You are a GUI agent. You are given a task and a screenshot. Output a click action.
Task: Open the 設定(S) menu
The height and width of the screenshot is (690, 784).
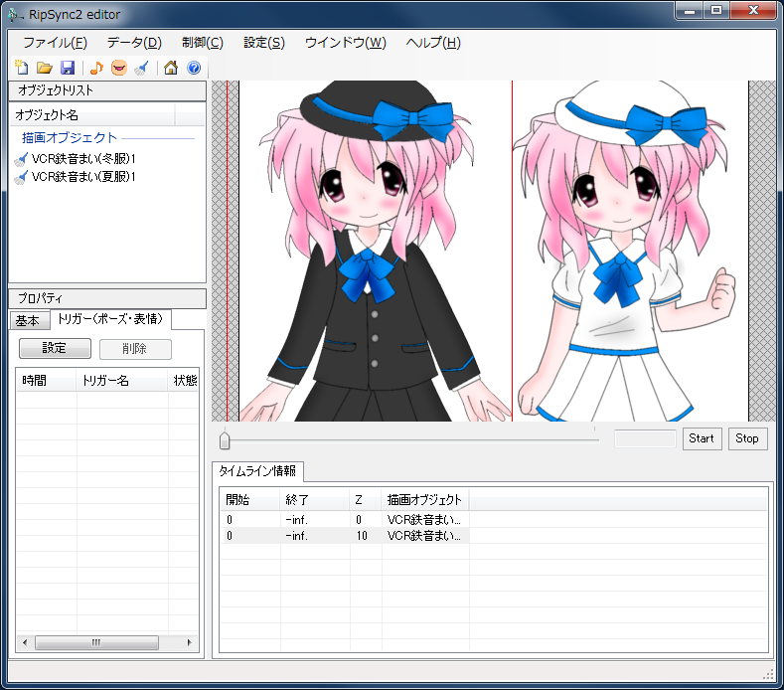click(264, 43)
